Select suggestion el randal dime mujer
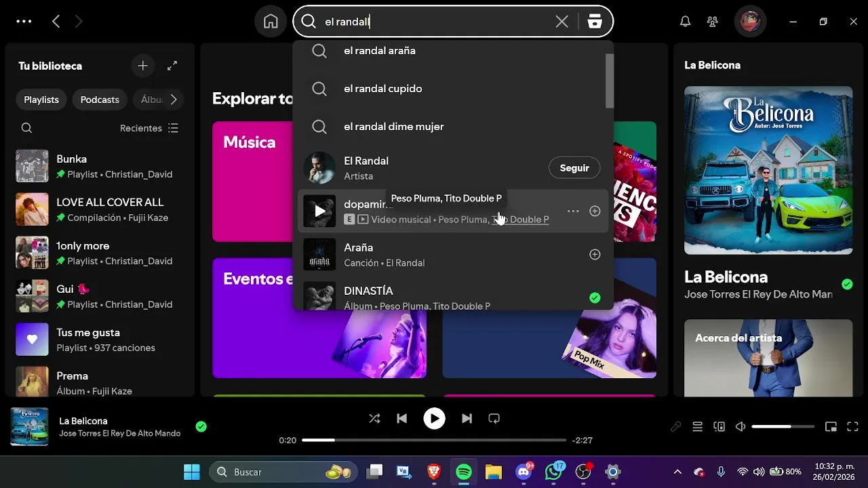 click(x=450, y=127)
